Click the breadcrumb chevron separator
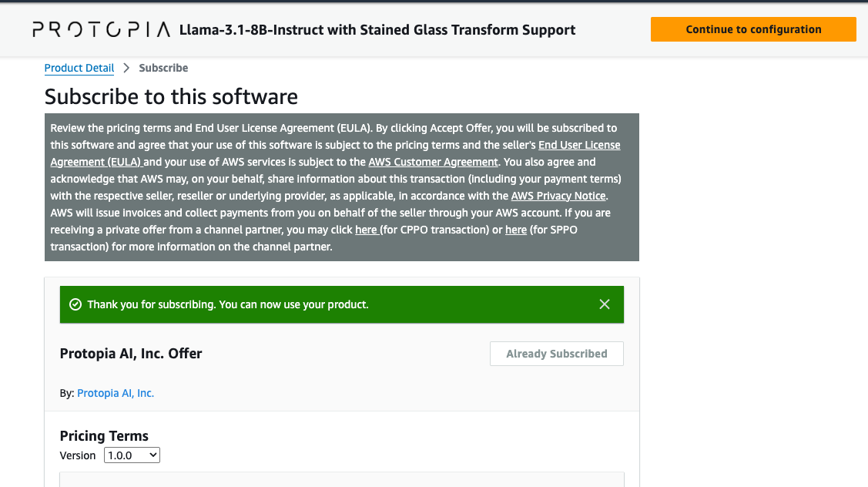 click(126, 68)
